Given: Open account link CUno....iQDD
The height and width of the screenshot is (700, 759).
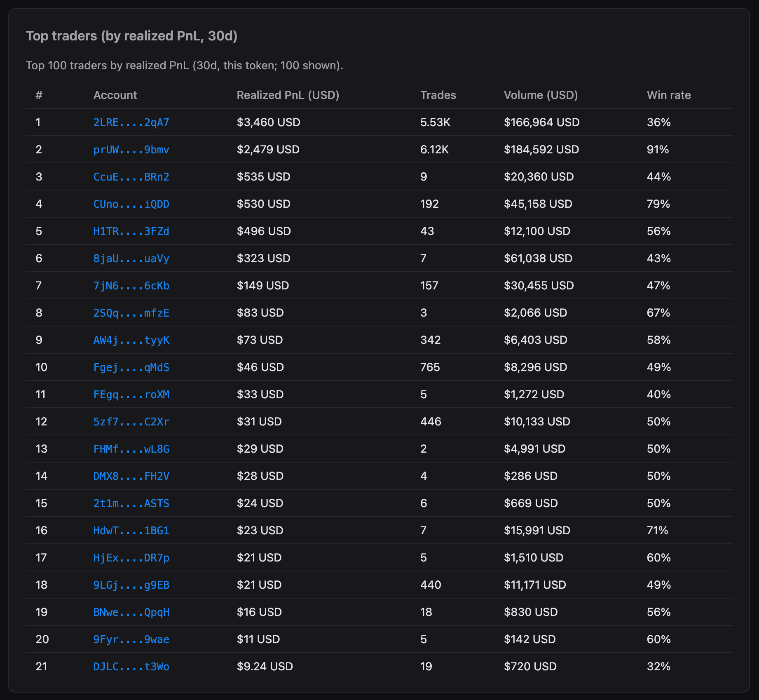Looking at the screenshot, I should (131, 204).
